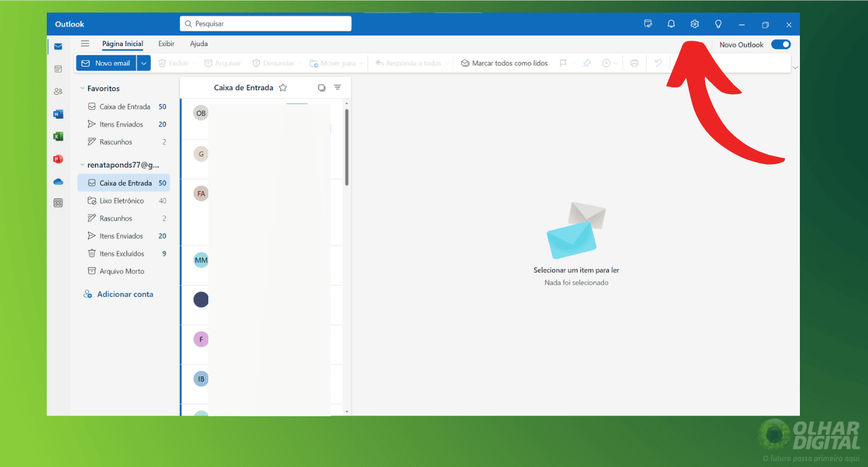Screen dimensions: 868x467
Task: Click the snooze clock icon
Action: (x=606, y=63)
